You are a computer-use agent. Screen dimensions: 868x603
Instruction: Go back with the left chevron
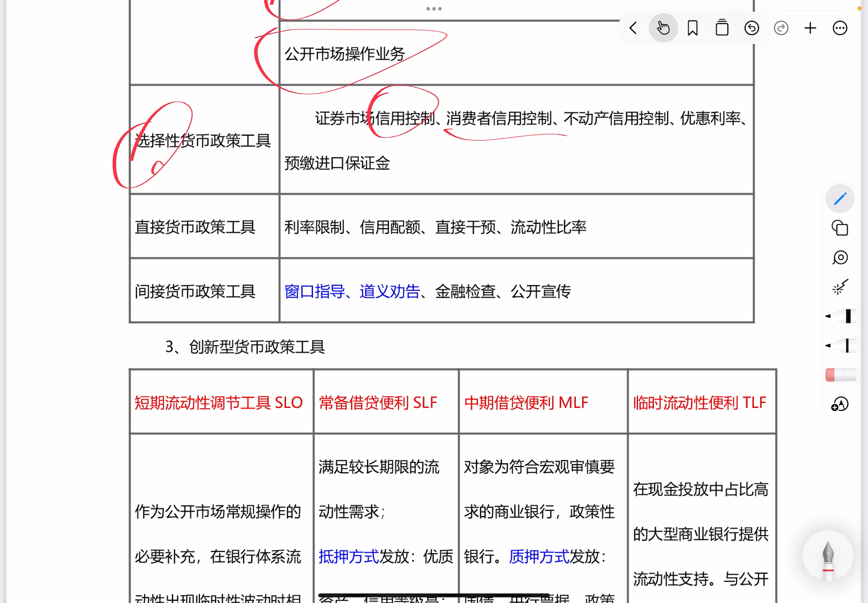tap(633, 28)
